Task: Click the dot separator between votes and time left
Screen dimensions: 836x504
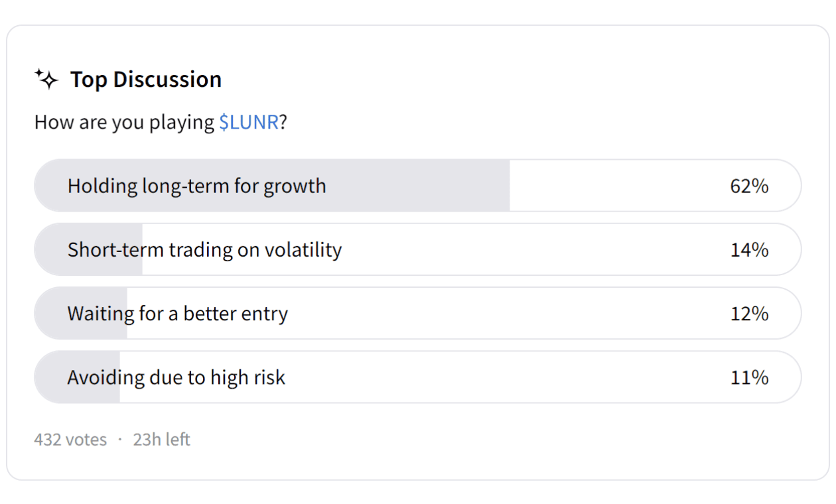Action: tap(120, 440)
